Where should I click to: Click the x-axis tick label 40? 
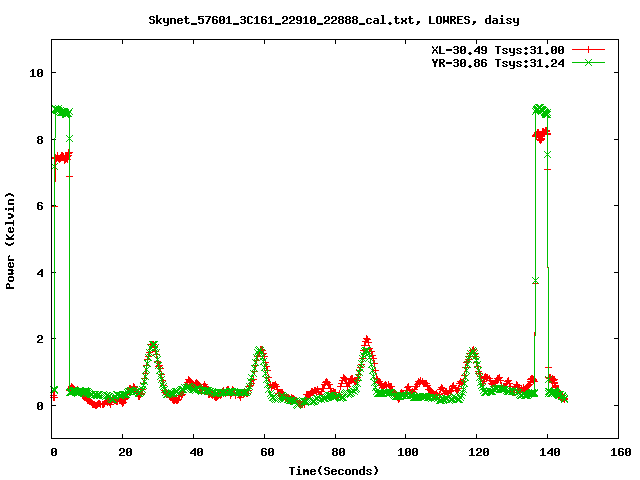pos(196,452)
